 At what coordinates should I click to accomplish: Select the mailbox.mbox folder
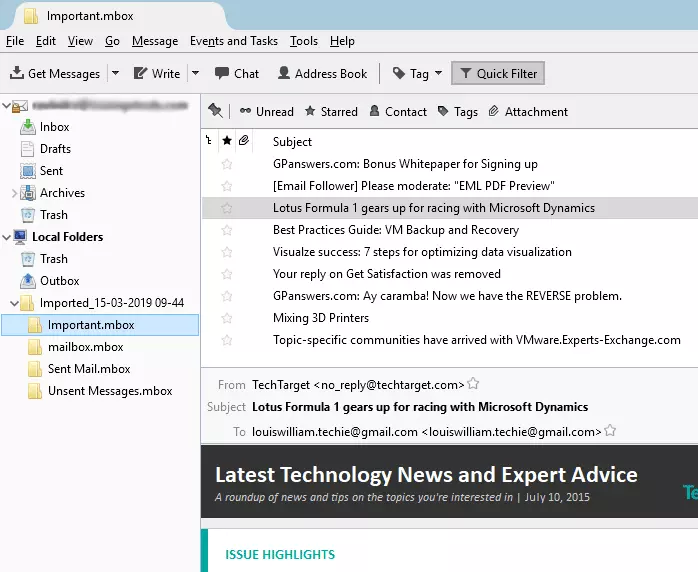pos(85,347)
